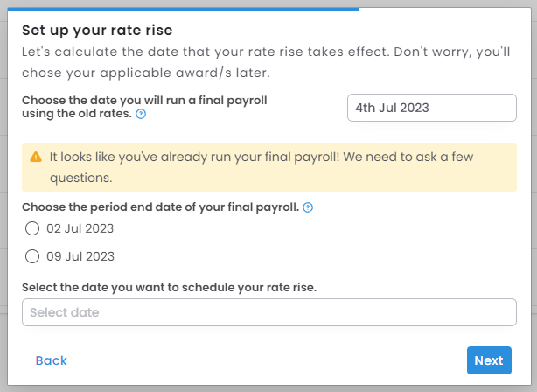Open the Select date rate rise picker
This screenshot has width=537, height=392.
click(268, 312)
